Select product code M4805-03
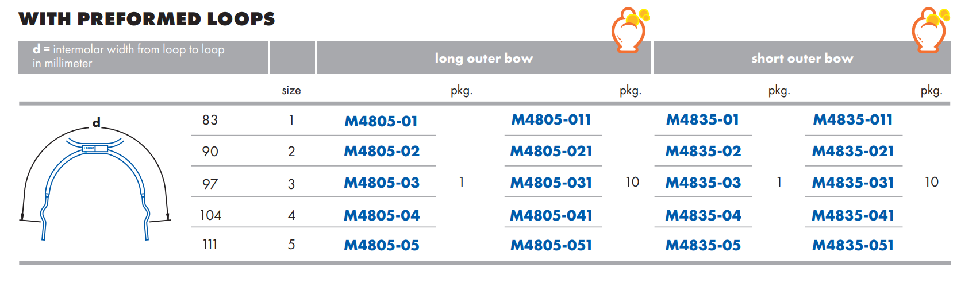This screenshot has height=290, width=980. [x=382, y=183]
